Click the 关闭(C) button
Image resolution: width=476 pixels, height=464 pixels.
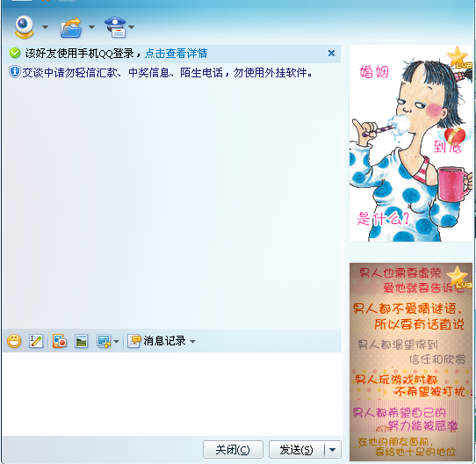point(233,449)
